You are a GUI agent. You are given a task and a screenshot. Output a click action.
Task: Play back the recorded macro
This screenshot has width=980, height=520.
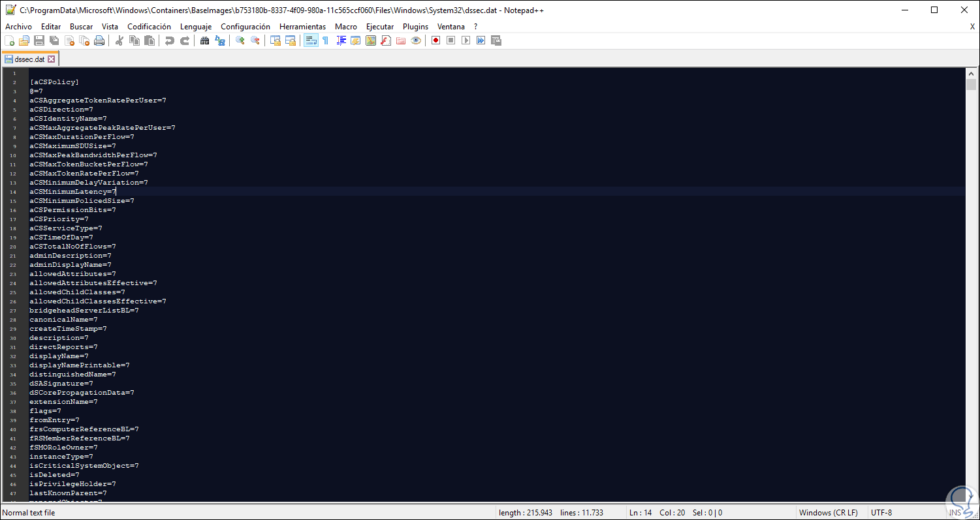466,40
